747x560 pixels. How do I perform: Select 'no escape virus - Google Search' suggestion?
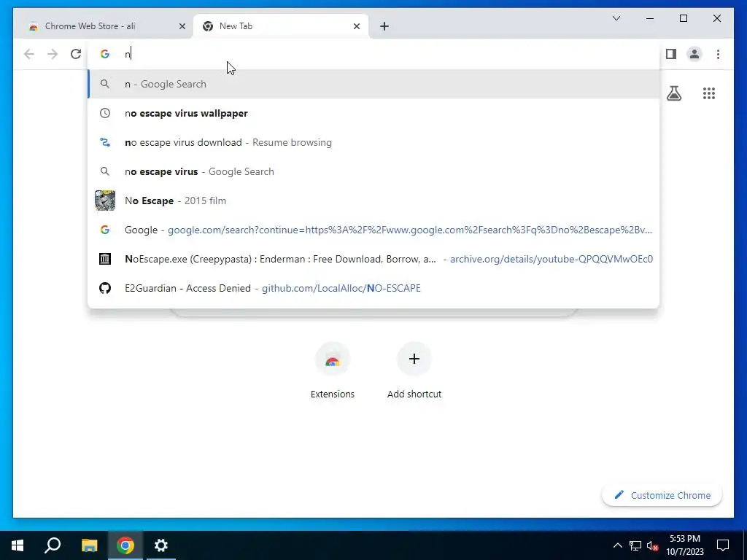point(374,171)
